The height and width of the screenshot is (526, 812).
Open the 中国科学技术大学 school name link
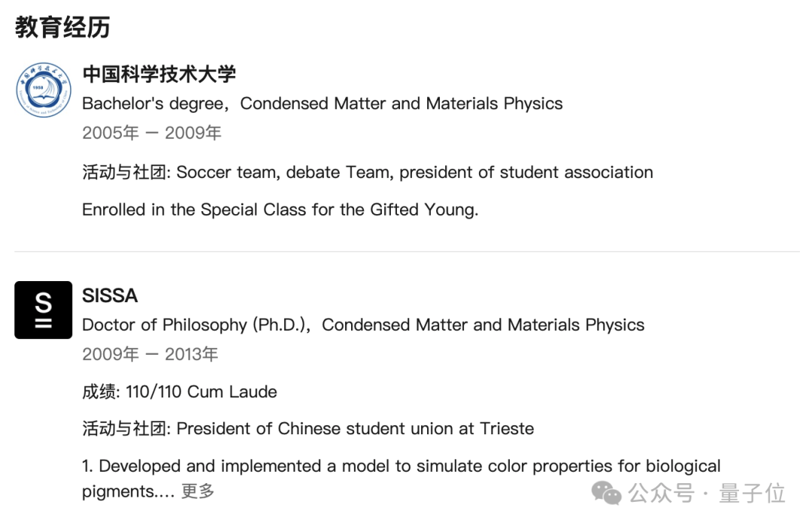point(159,74)
